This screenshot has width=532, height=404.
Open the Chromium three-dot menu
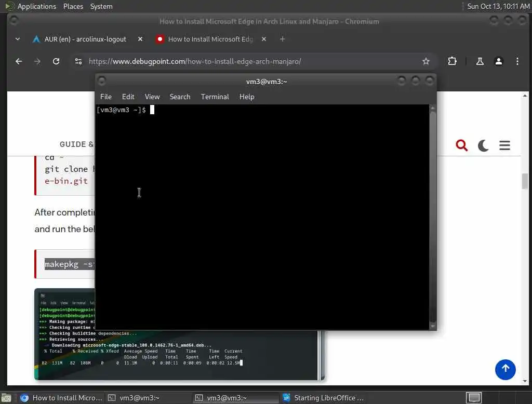(517, 61)
